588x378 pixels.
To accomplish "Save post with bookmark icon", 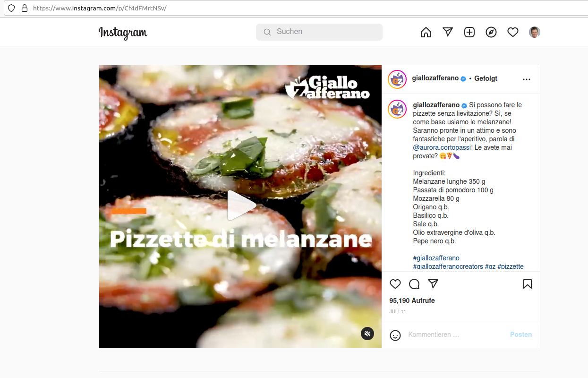I will click(x=528, y=284).
